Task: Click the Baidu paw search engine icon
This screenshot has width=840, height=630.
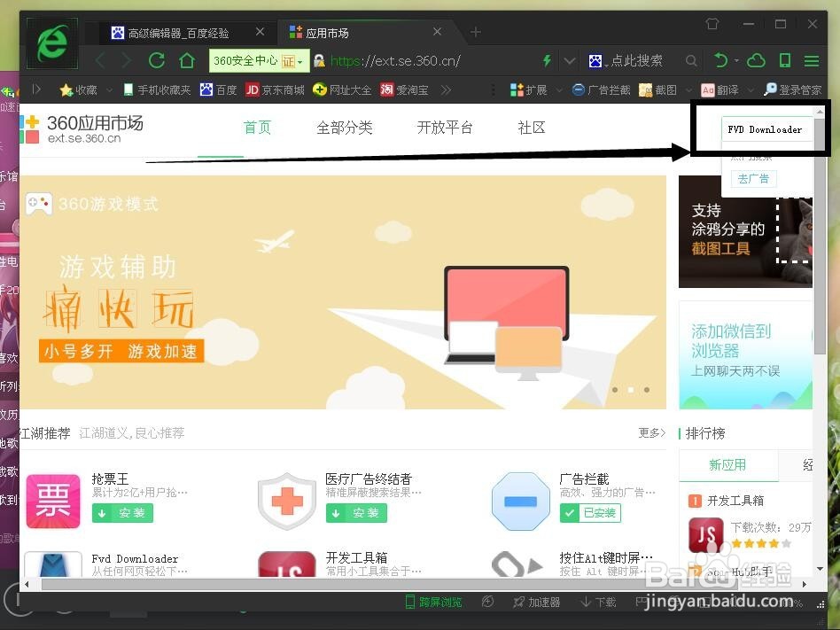Action: [x=595, y=61]
